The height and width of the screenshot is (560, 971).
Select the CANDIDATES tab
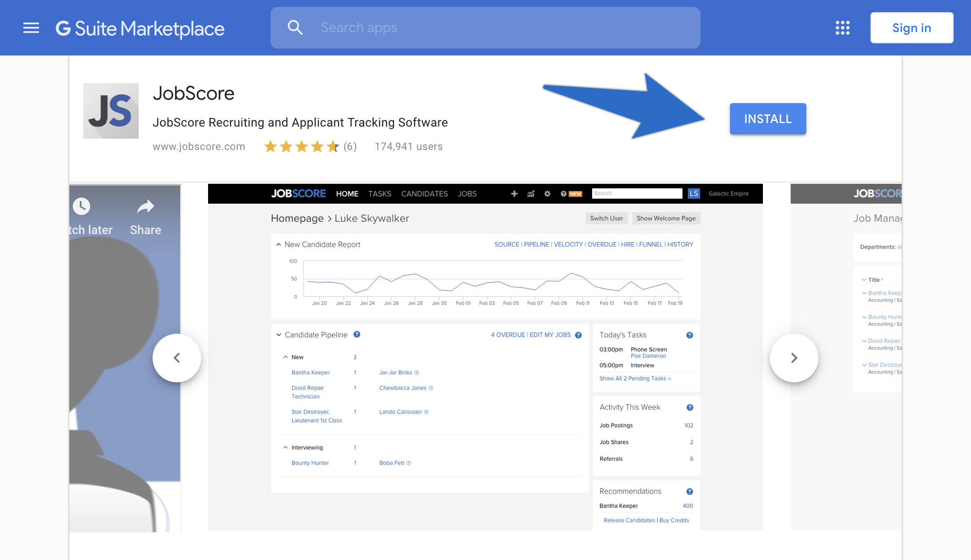[x=424, y=194]
